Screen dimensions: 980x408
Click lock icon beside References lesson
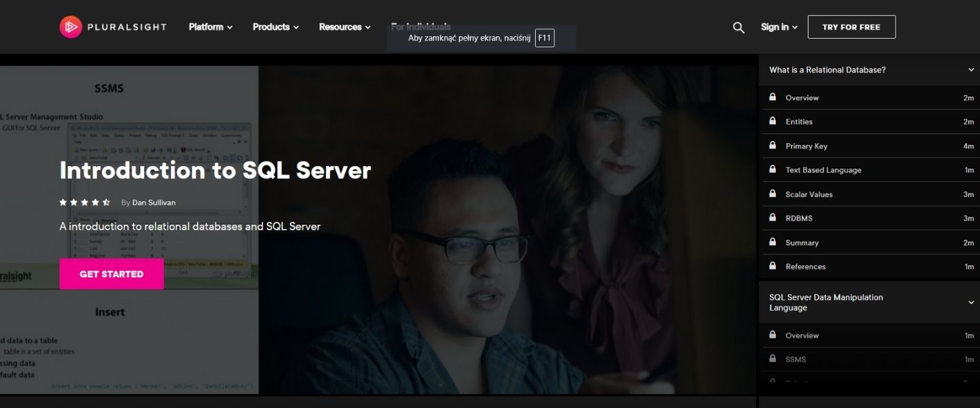pyautogui.click(x=772, y=266)
